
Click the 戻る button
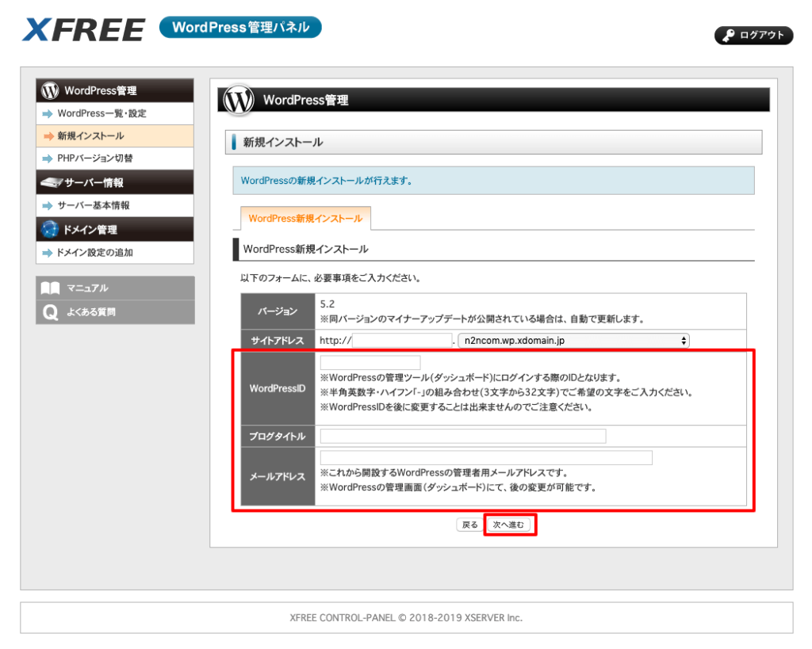469,525
